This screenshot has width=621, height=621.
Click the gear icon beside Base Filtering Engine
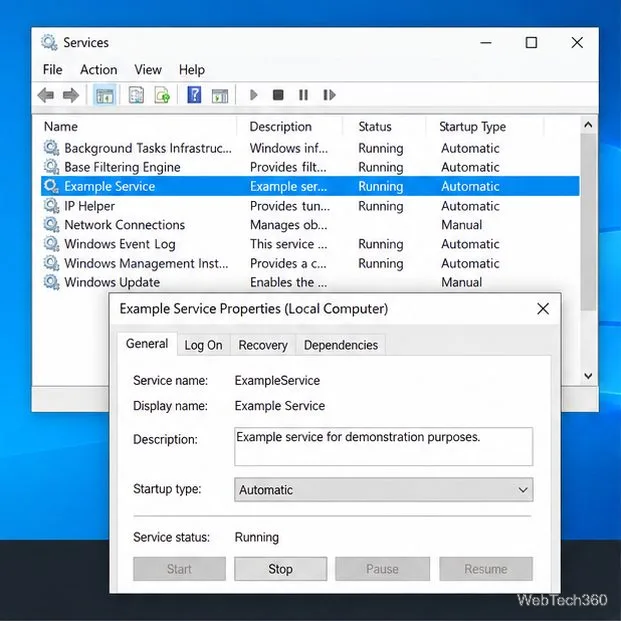(x=51, y=167)
